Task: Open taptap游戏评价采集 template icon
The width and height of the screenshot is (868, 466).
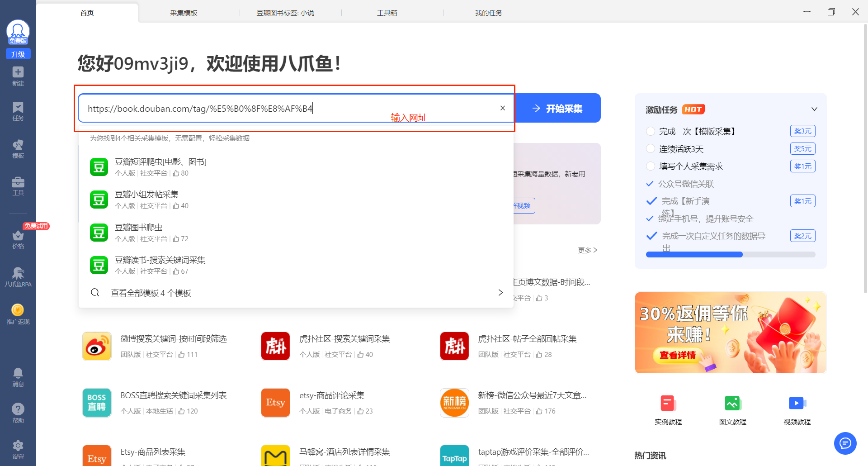Action: coord(454,456)
